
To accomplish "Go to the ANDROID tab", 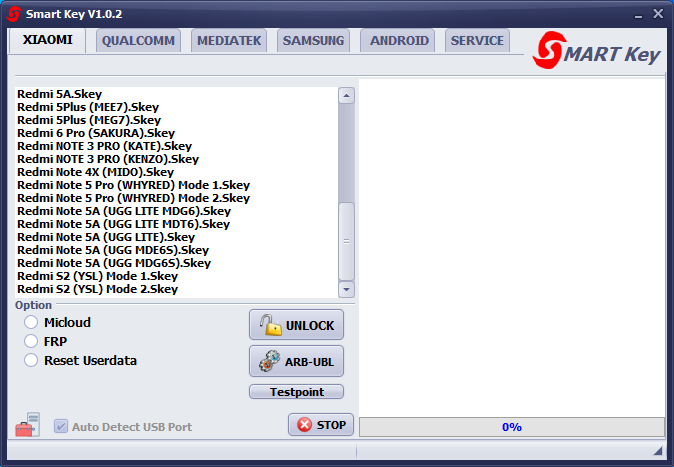I will [x=399, y=40].
